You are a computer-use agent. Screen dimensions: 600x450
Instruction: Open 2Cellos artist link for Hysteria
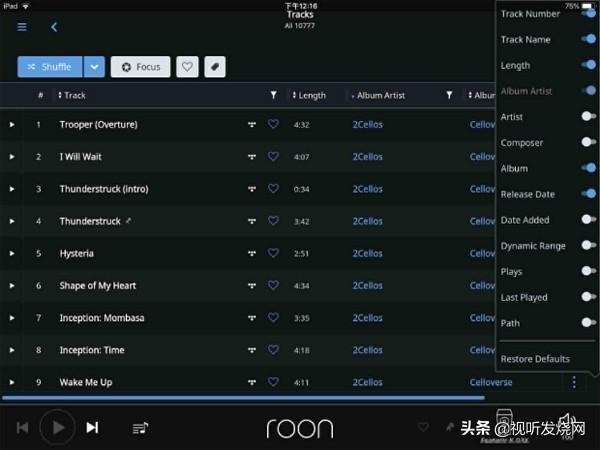(x=367, y=253)
